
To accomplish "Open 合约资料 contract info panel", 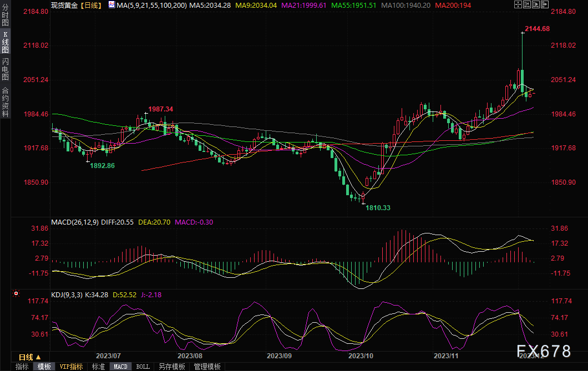I will pyautogui.click(x=6, y=101).
